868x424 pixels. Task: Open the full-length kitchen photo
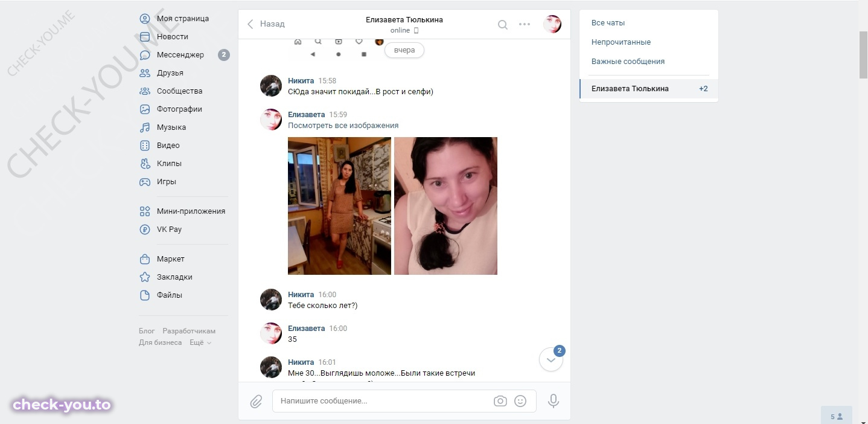pyautogui.click(x=339, y=206)
